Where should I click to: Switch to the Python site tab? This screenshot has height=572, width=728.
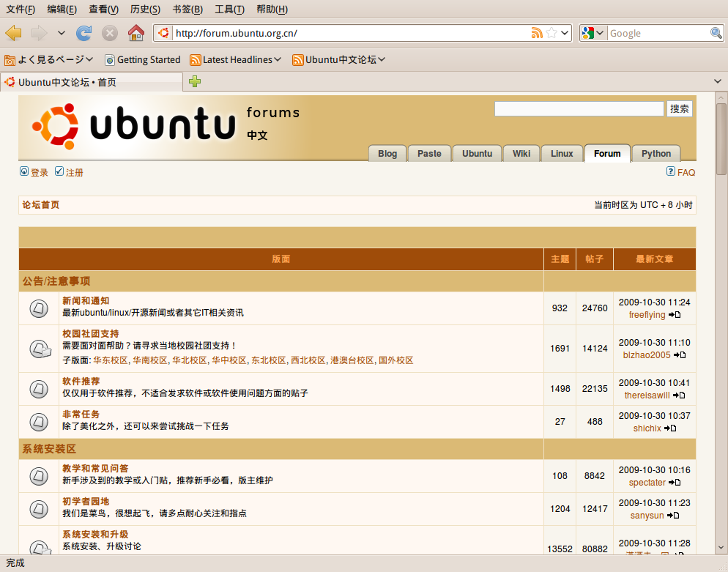[656, 154]
